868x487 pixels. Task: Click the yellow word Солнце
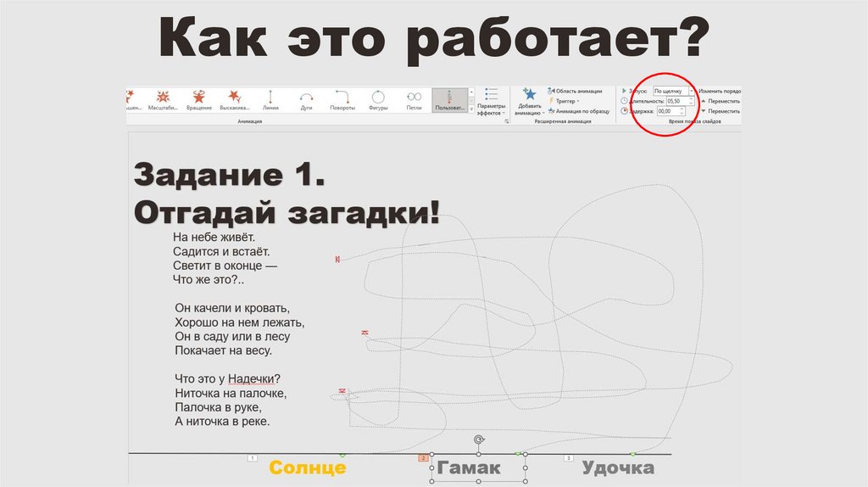coord(308,467)
